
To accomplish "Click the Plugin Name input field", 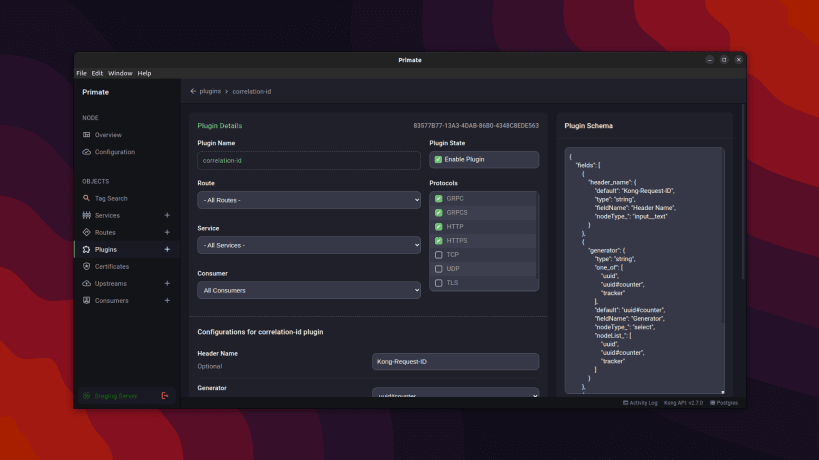I will [x=309, y=160].
